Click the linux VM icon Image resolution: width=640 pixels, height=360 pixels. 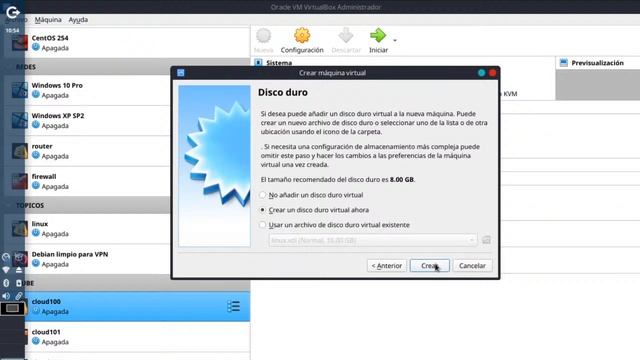click(x=20, y=229)
